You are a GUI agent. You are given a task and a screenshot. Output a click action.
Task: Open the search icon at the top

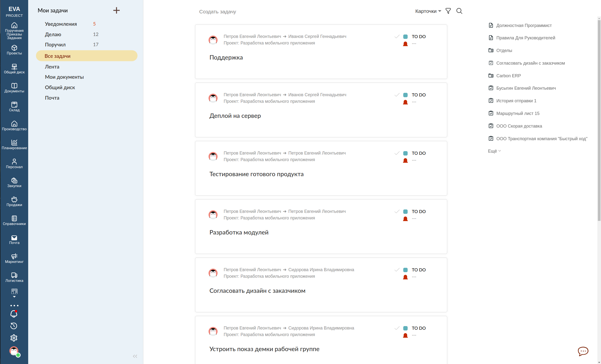coord(459,11)
